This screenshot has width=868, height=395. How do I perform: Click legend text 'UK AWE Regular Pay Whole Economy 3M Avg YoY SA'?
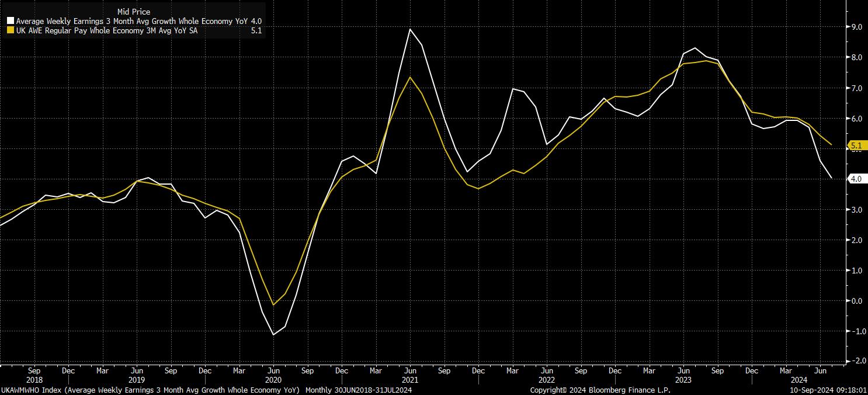(107, 31)
